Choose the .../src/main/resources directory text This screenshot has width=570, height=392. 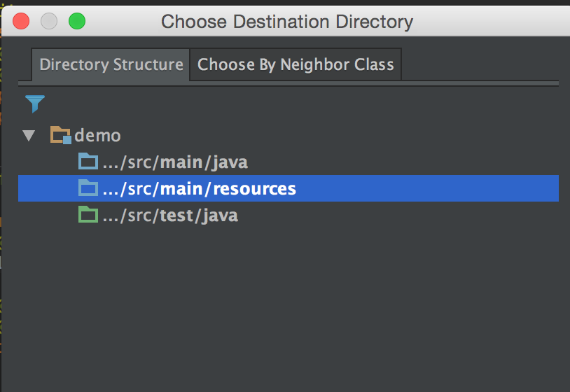pos(199,189)
